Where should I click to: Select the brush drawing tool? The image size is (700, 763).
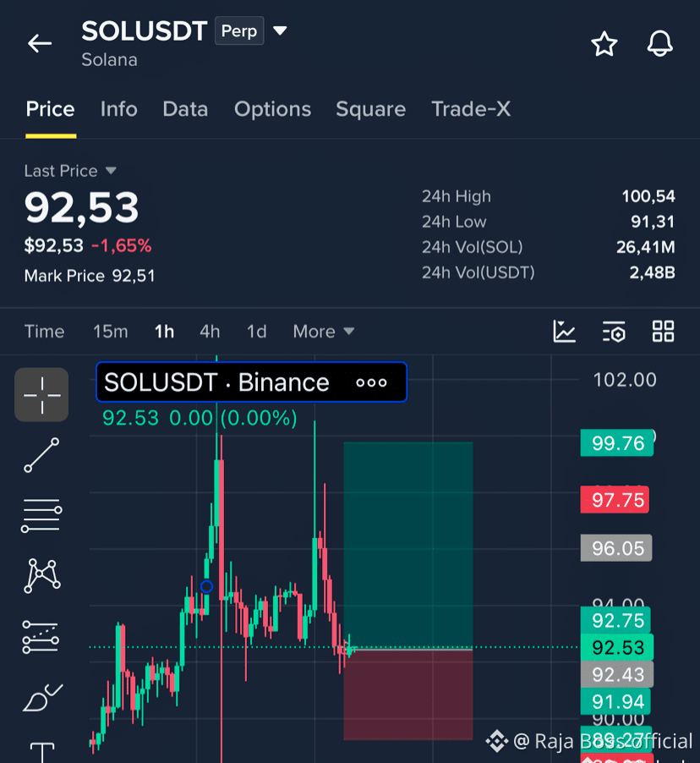pyautogui.click(x=42, y=698)
